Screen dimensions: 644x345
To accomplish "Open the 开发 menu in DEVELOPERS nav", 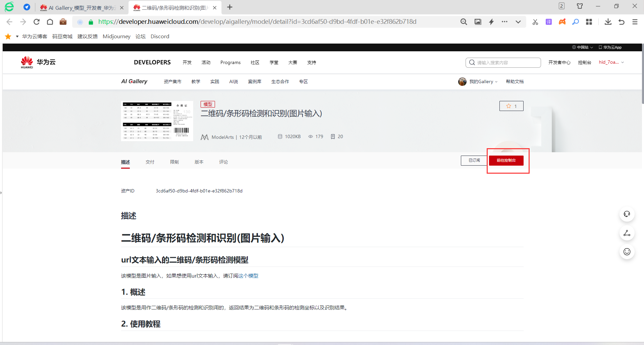I will (187, 62).
